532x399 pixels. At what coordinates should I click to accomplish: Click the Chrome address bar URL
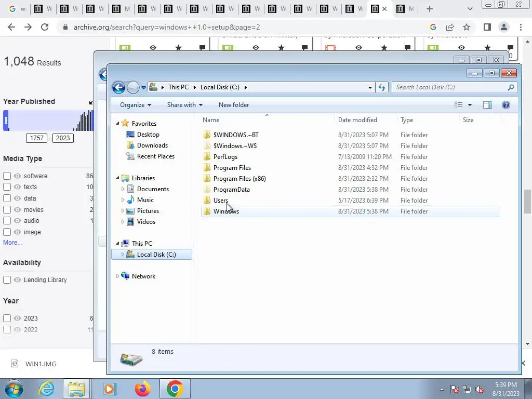167,27
